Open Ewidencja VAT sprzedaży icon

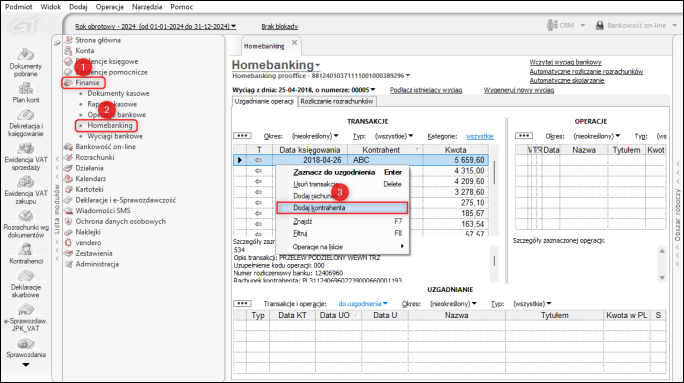pos(25,148)
